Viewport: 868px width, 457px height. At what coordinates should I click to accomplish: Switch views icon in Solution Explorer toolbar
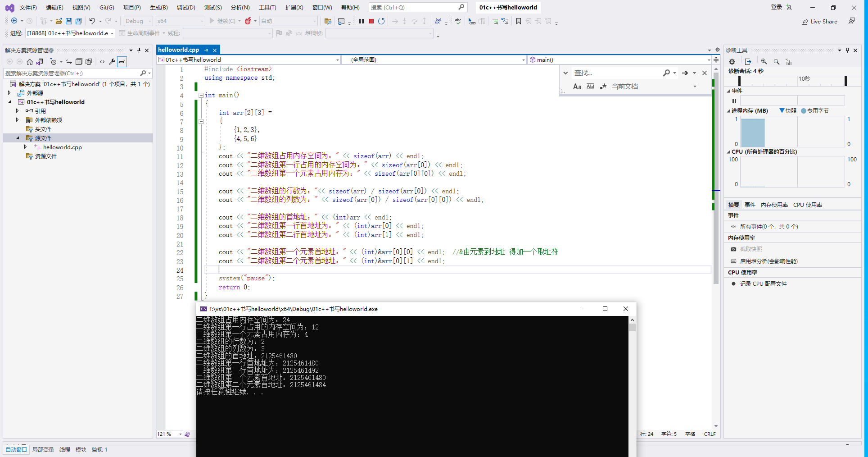click(40, 62)
